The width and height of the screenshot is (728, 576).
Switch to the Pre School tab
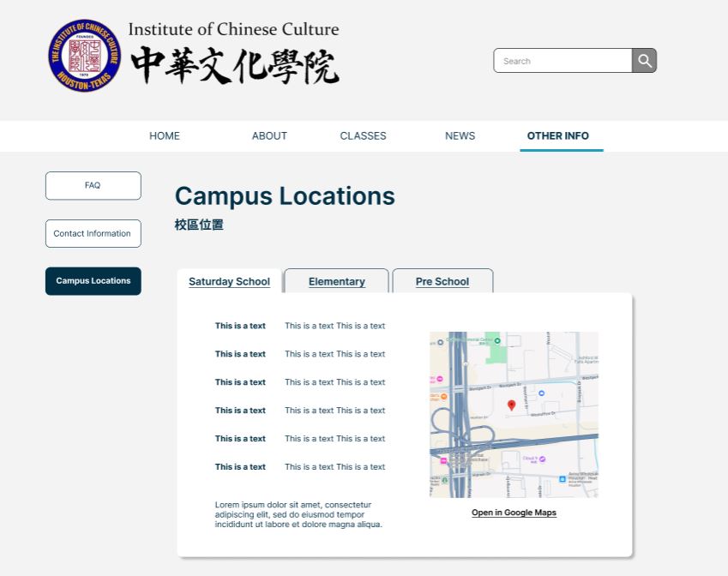pos(442,281)
